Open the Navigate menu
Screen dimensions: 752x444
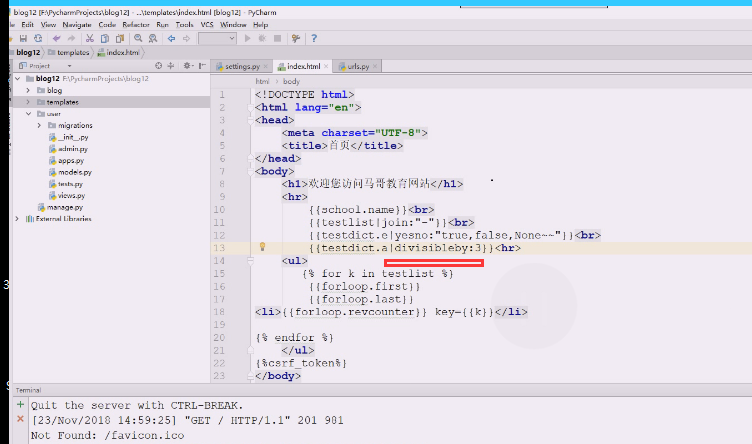point(77,24)
